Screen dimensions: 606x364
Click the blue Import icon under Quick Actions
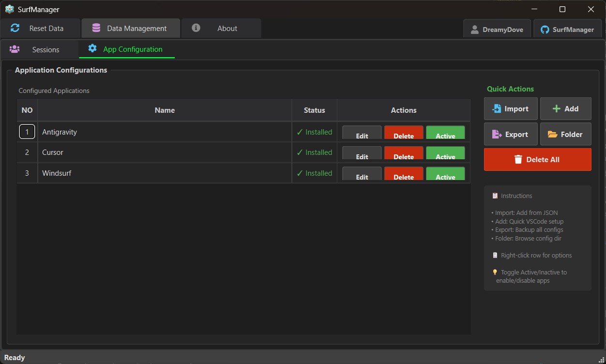(497, 108)
